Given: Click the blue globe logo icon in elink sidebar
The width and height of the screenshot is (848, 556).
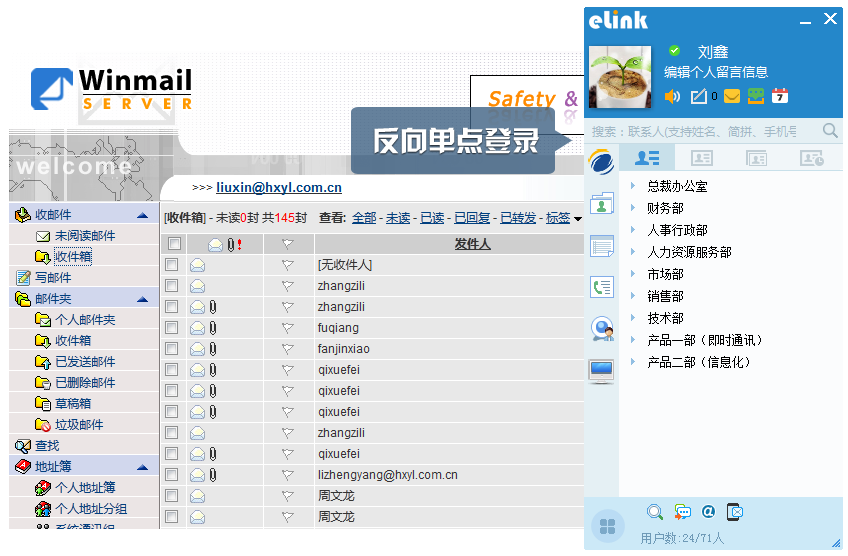Looking at the screenshot, I should click(x=601, y=162).
